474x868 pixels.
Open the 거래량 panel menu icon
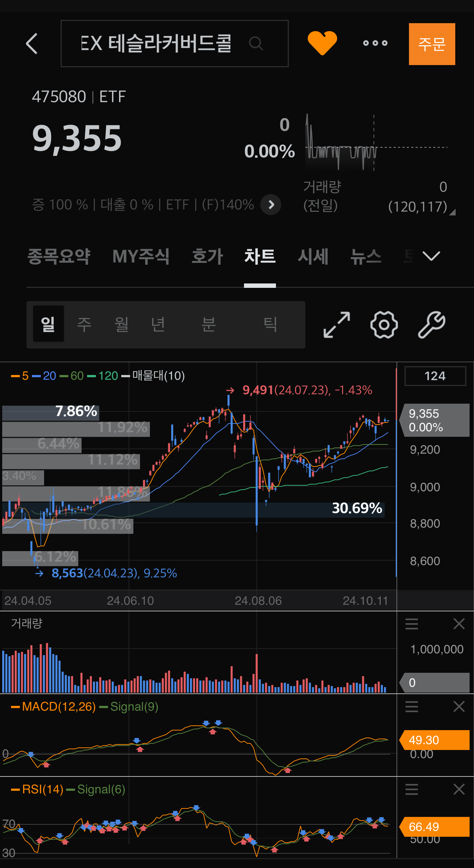coord(412,624)
